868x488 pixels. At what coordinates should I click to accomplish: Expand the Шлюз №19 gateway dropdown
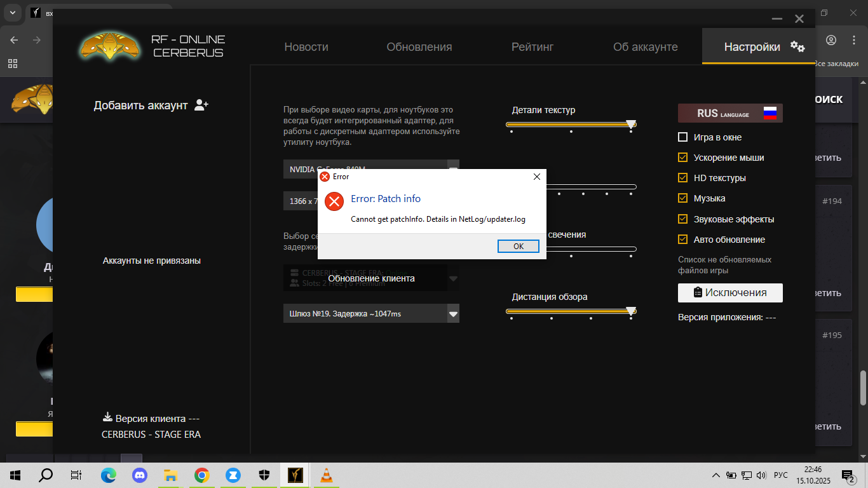coord(453,313)
